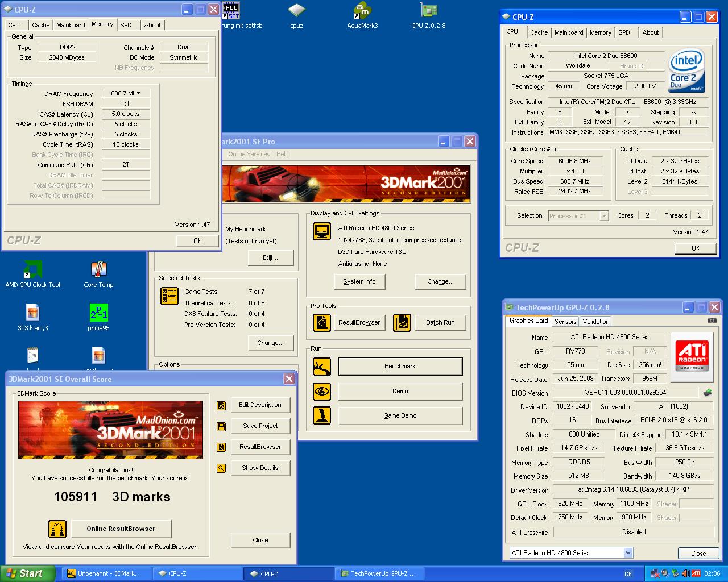Click the Core Speed 6006.8 MHz field
This screenshot has height=582, width=728.
point(574,161)
